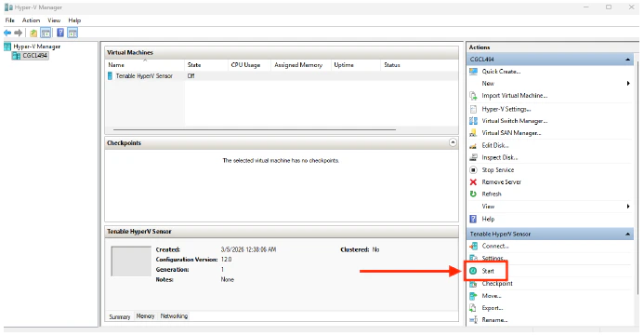
Task: Click the Actions pane vertical scrollbar
Action: [637, 177]
